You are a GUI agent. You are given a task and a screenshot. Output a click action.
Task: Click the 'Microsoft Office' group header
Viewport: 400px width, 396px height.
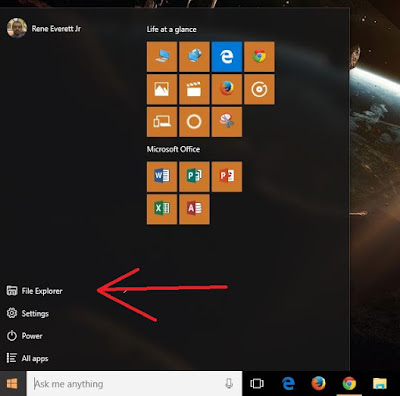pos(173,149)
